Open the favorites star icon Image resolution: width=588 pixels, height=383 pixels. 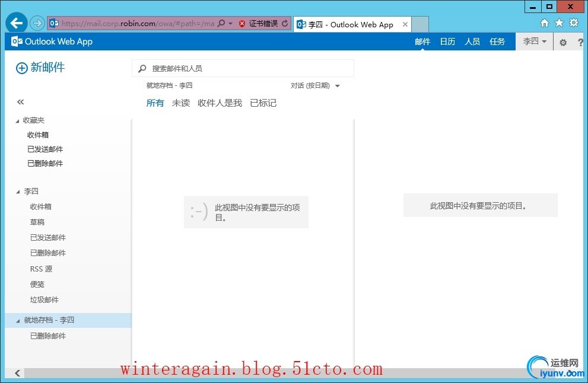coord(559,23)
